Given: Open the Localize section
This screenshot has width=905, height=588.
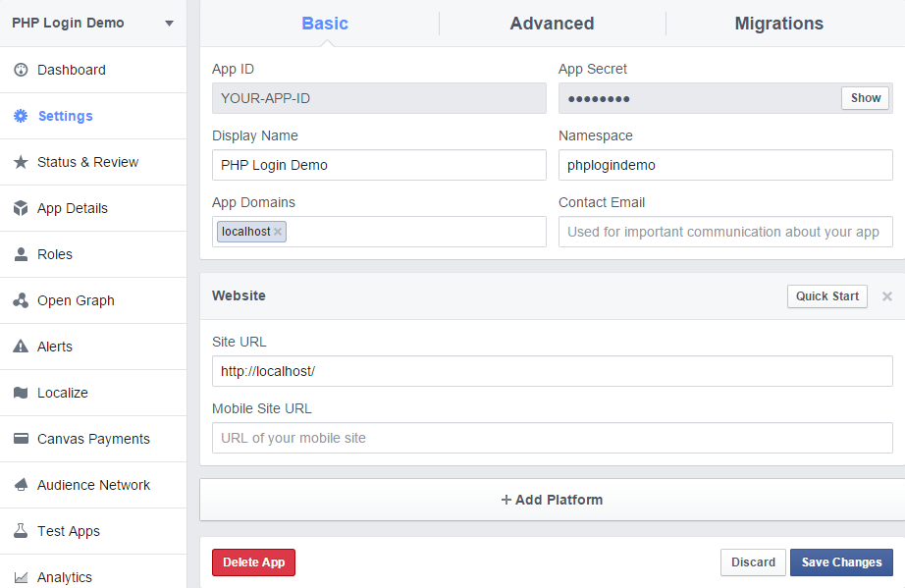Looking at the screenshot, I should pos(93,393).
